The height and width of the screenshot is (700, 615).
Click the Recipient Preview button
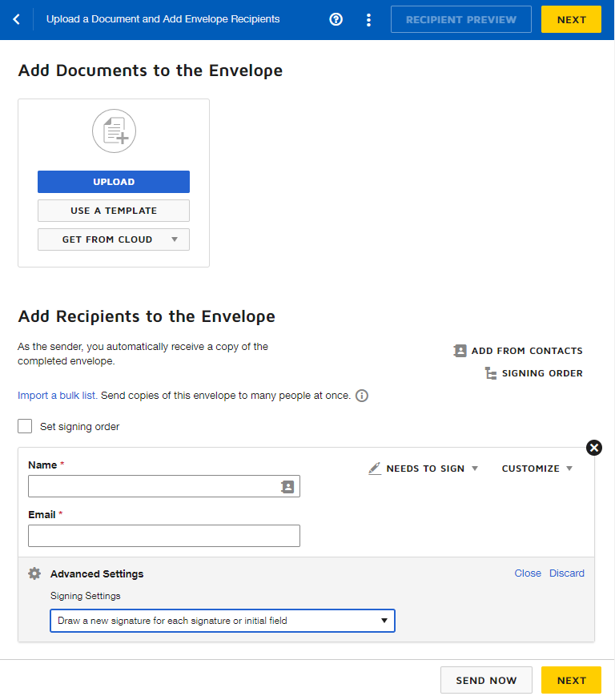460,18
